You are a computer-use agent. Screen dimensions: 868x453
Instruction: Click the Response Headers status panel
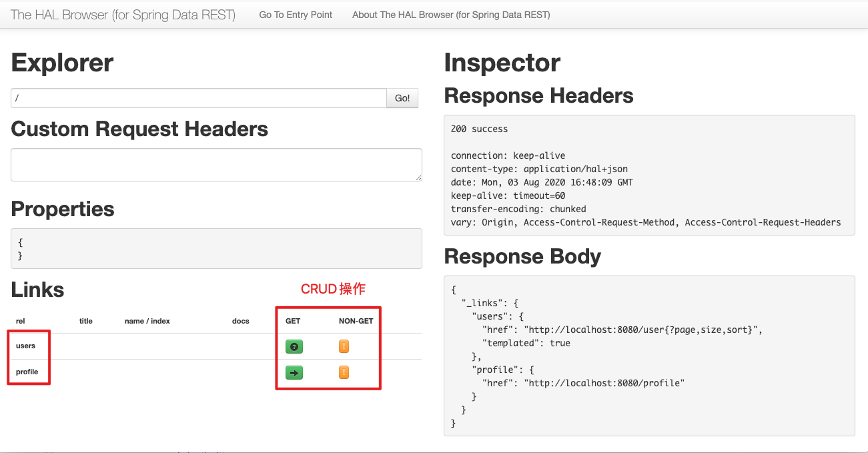pyautogui.click(x=648, y=175)
